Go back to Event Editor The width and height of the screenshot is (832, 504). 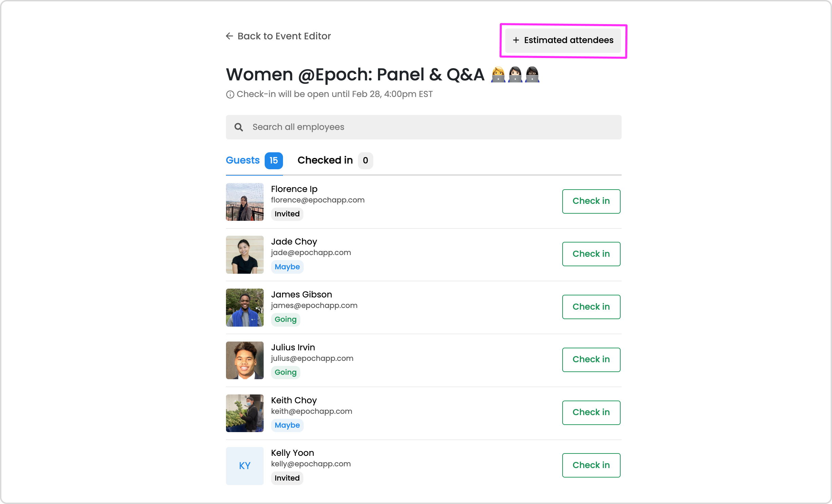[x=284, y=36]
